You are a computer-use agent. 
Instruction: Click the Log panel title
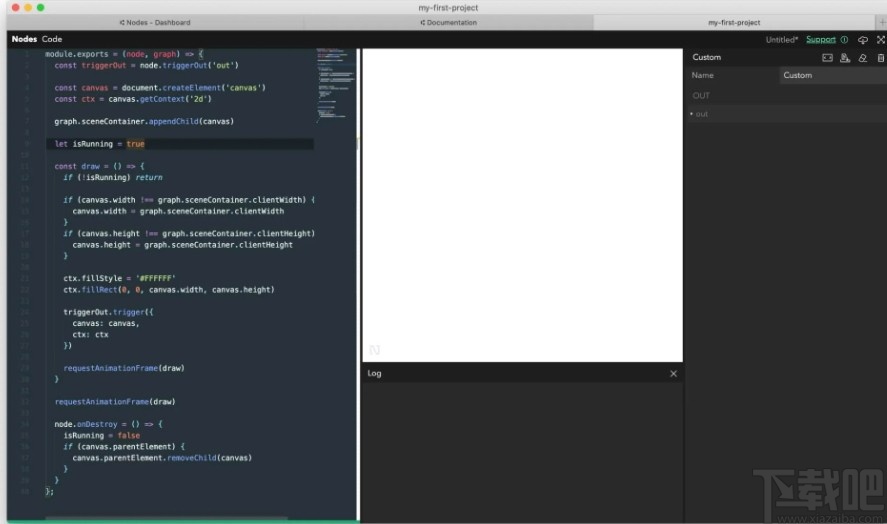pos(374,373)
